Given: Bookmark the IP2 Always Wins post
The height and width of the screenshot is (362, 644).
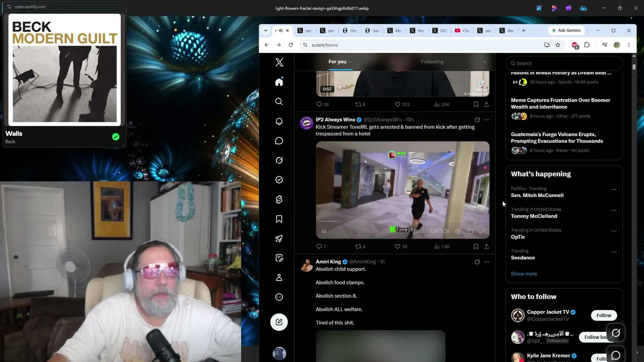Looking at the screenshot, I should click(476, 246).
